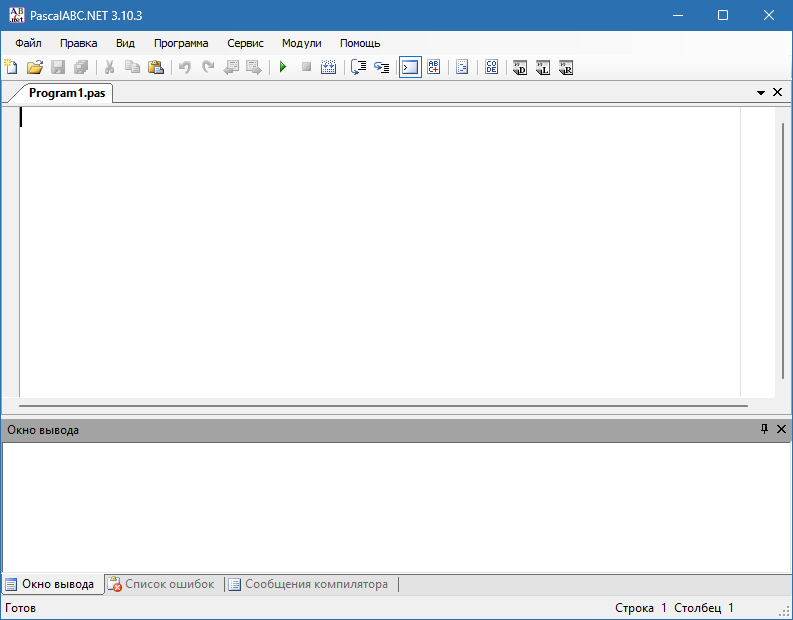Click the Cut scissors icon
The height and width of the screenshot is (620, 793).
[x=109, y=67]
